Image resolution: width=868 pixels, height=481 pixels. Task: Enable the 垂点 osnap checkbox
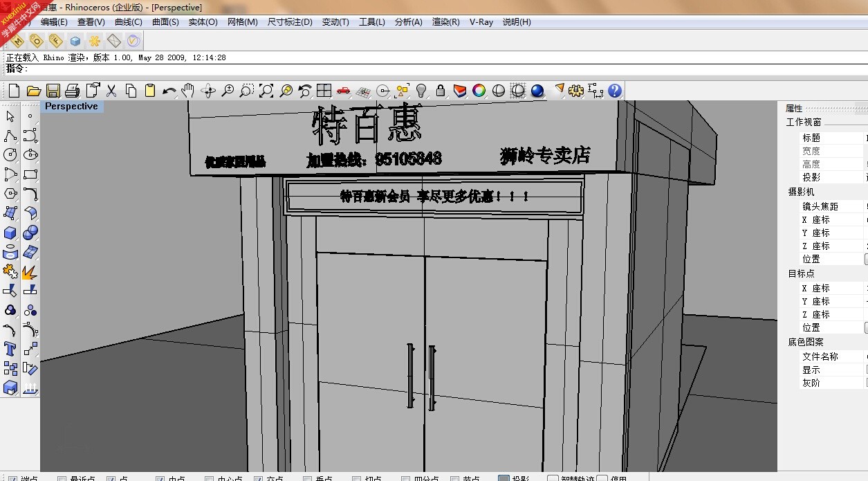(308, 478)
